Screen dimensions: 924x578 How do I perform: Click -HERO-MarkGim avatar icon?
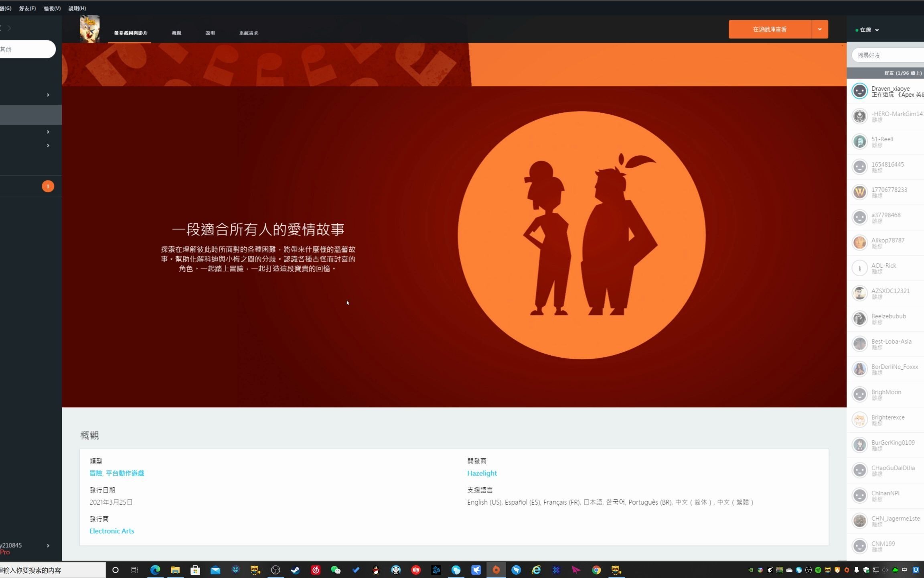click(859, 116)
